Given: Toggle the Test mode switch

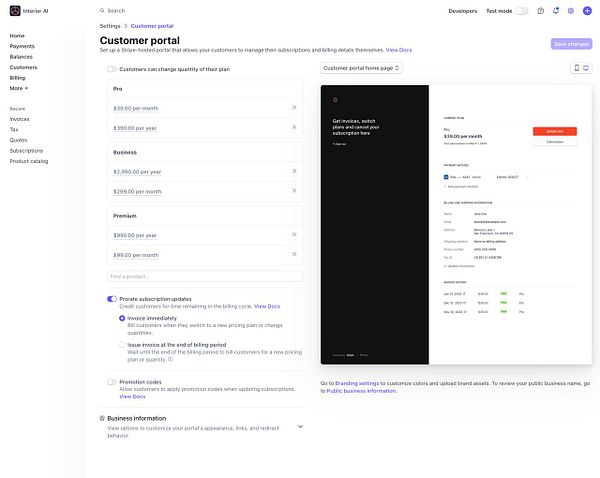Looking at the screenshot, I should click(522, 11).
